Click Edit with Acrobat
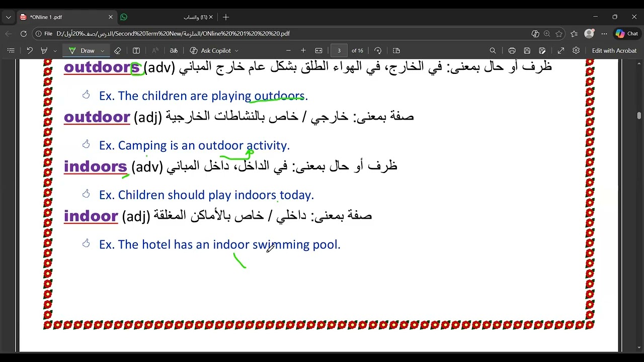This screenshot has height=362, width=644. [614, 50]
